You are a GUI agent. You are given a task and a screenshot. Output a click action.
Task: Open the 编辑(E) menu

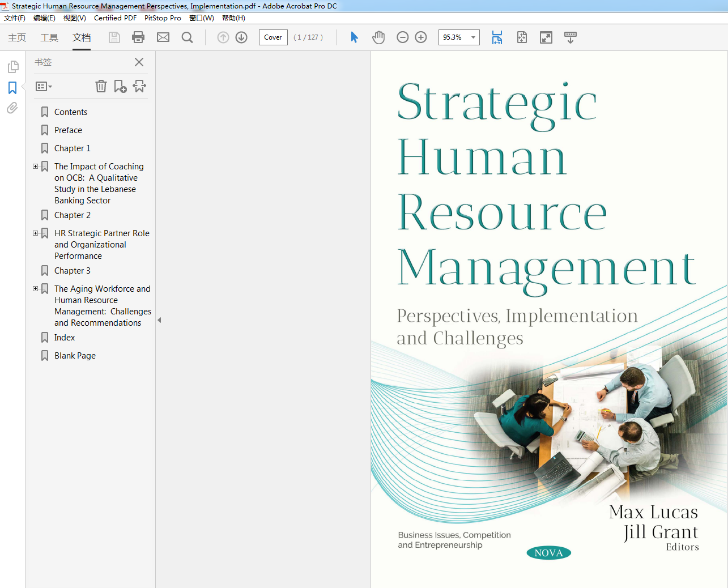point(44,18)
